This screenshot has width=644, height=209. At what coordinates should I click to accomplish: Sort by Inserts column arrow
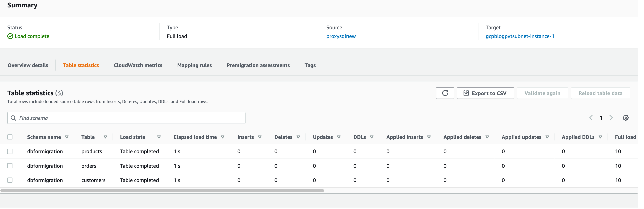click(262, 138)
